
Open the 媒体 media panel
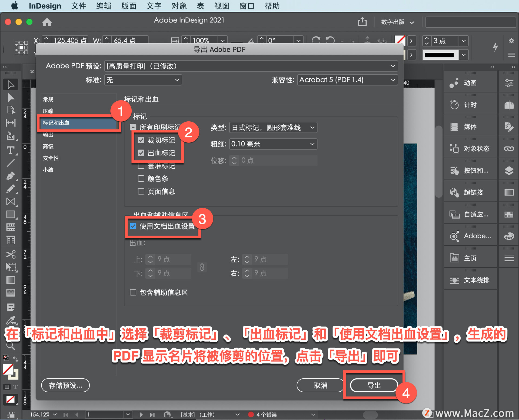[x=470, y=127]
